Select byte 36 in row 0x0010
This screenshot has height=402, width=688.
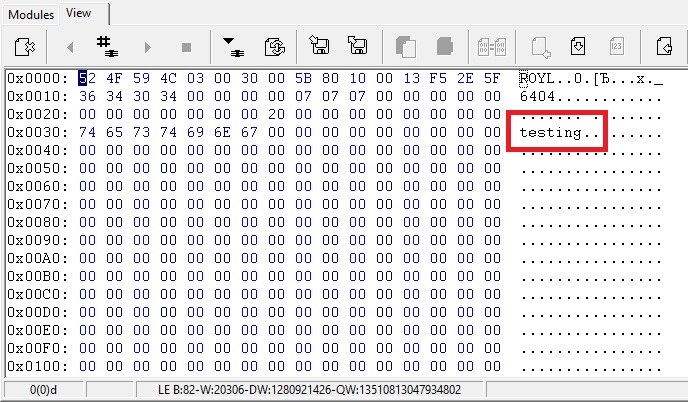pyautogui.click(x=87, y=97)
